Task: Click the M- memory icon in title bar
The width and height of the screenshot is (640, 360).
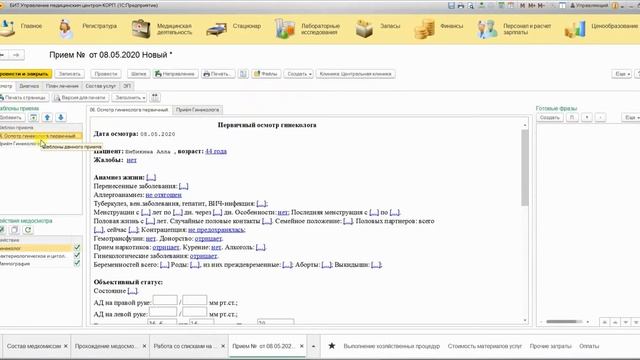Action: [x=541, y=6]
